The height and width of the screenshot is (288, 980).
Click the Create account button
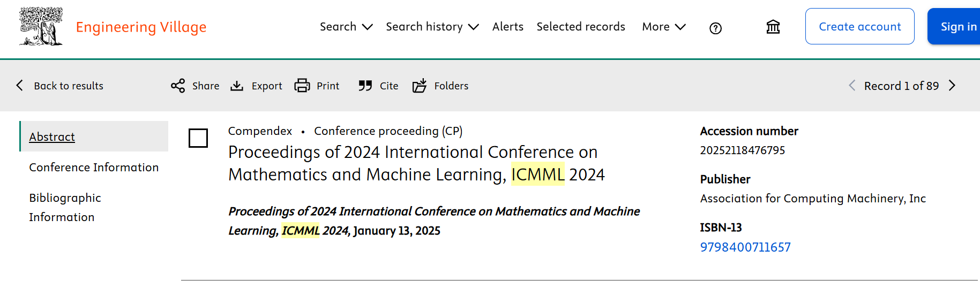pos(860,26)
